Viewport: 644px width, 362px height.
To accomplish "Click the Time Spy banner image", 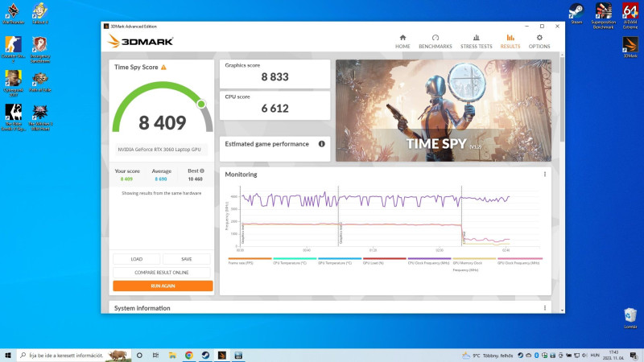I will (x=444, y=110).
